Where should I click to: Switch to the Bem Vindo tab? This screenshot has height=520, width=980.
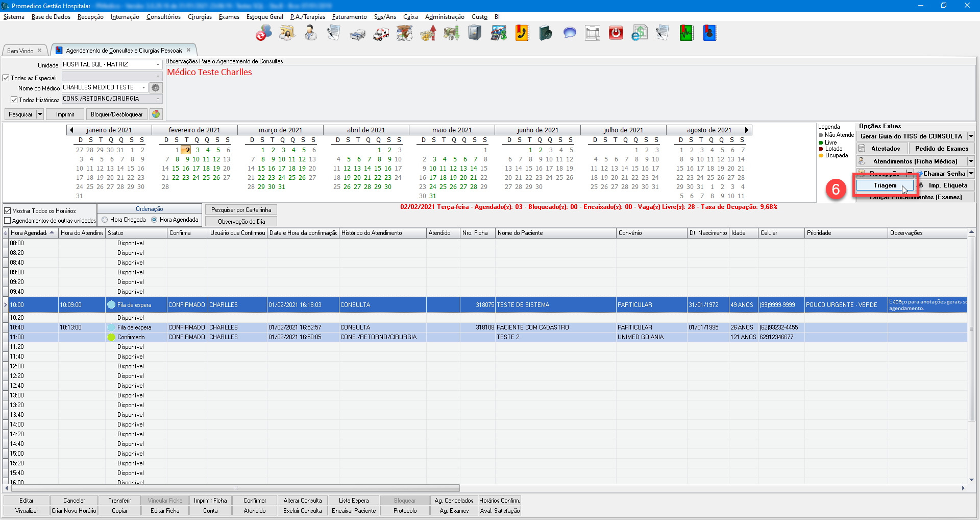(x=20, y=51)
